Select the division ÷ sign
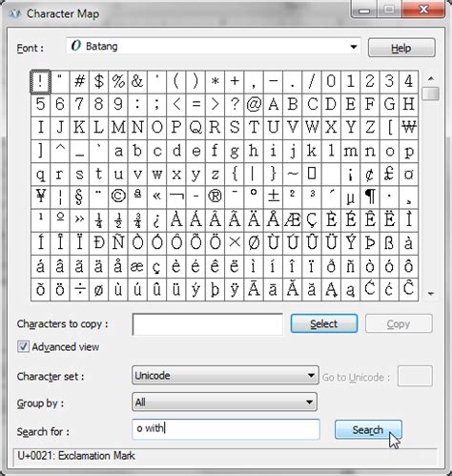This screenshot has height=476, width=452. click(79, 289)
